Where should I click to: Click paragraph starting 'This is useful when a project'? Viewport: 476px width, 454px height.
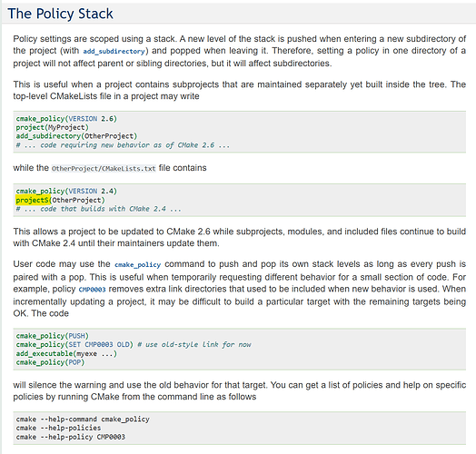click(x=239, y=90)
